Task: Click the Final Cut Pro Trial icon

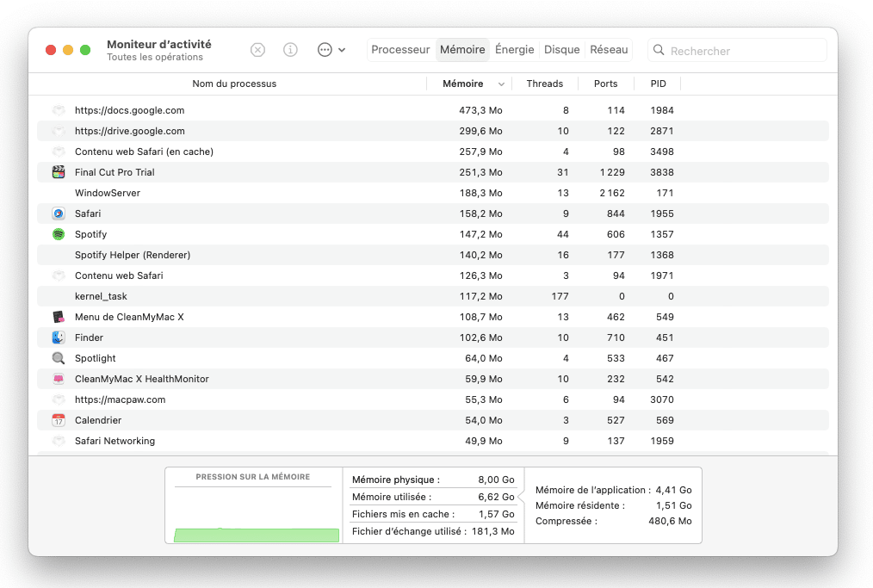Action: coord(59,172)
